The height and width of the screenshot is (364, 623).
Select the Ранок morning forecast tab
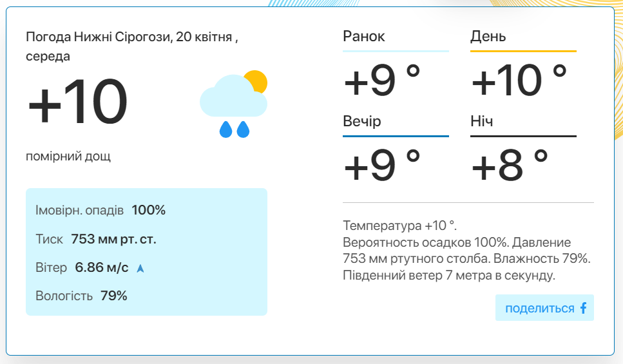click(396, 41)
